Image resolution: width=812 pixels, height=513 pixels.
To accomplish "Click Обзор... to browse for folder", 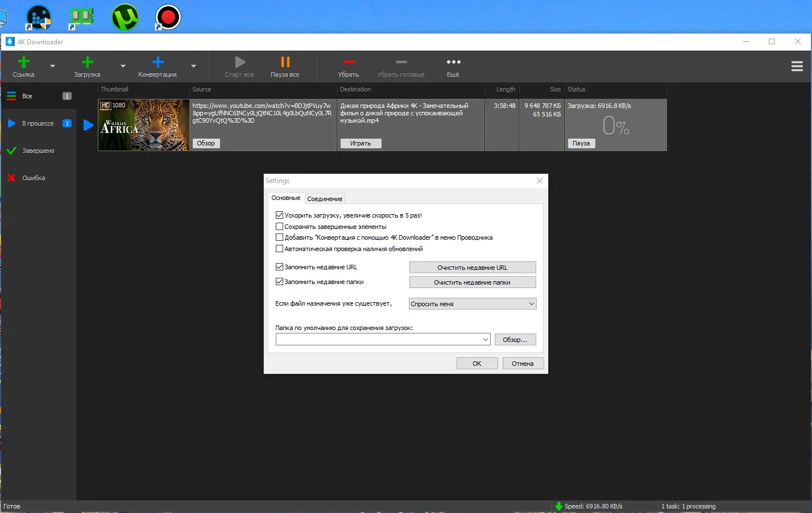I will click(515, 340).
